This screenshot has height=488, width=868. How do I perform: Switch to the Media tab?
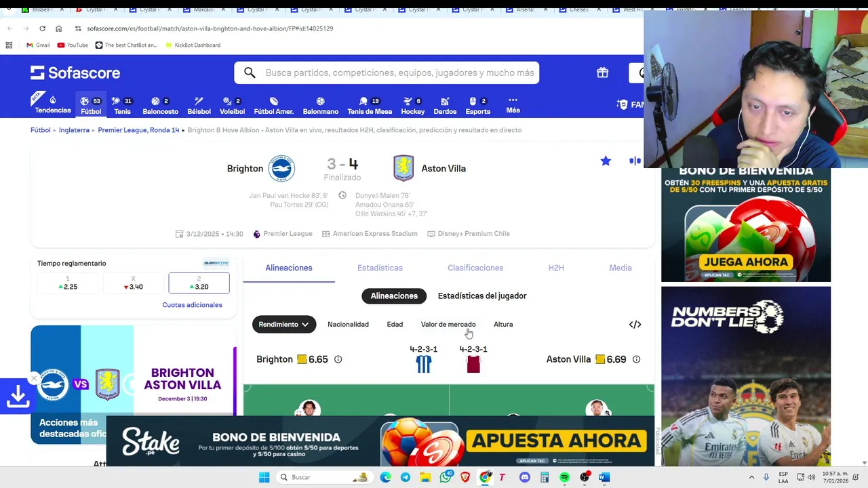(620, 268)
